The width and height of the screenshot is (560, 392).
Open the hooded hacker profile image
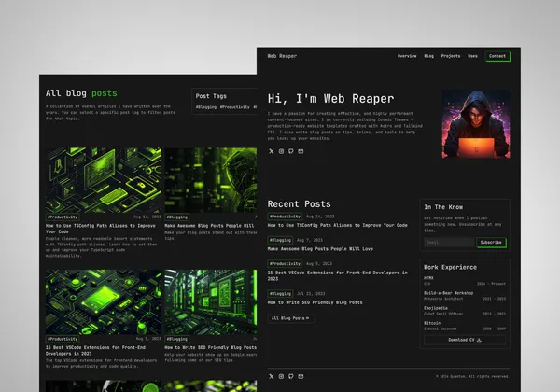476,123
